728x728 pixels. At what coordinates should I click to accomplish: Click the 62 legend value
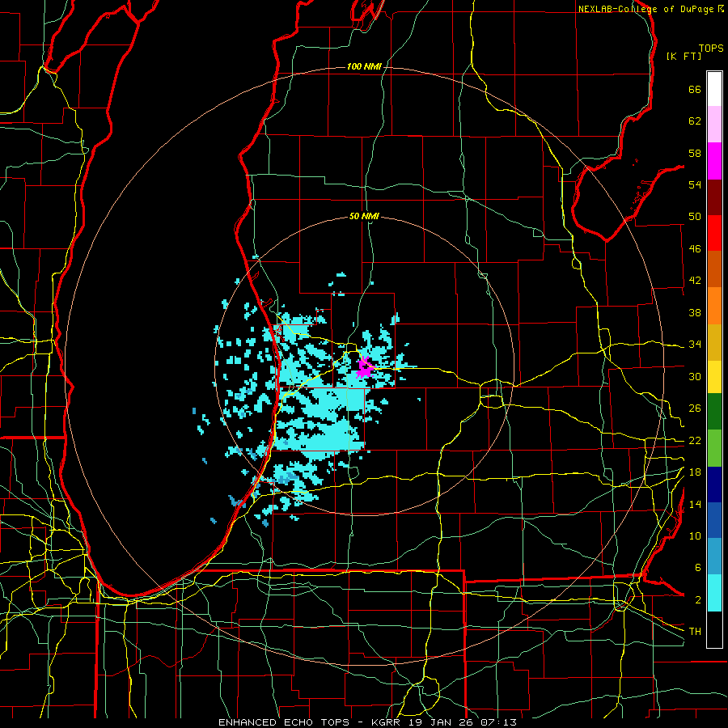[695, 121]
